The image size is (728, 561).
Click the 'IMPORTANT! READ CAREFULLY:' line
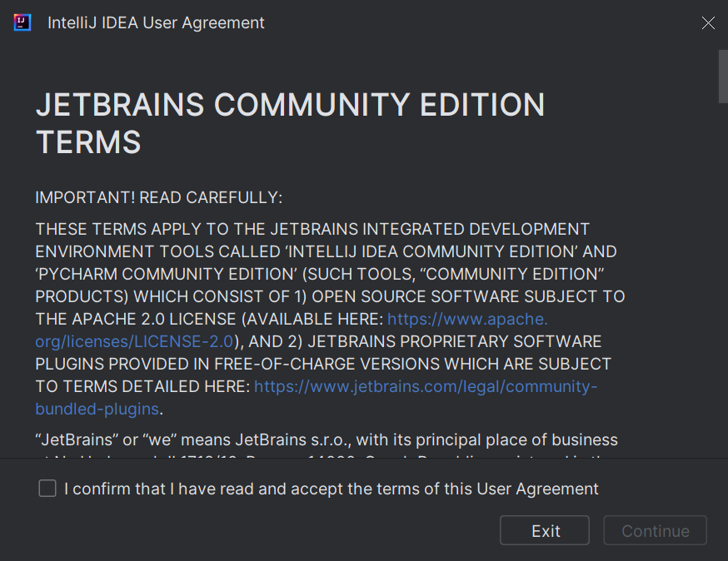pos(159,197)
